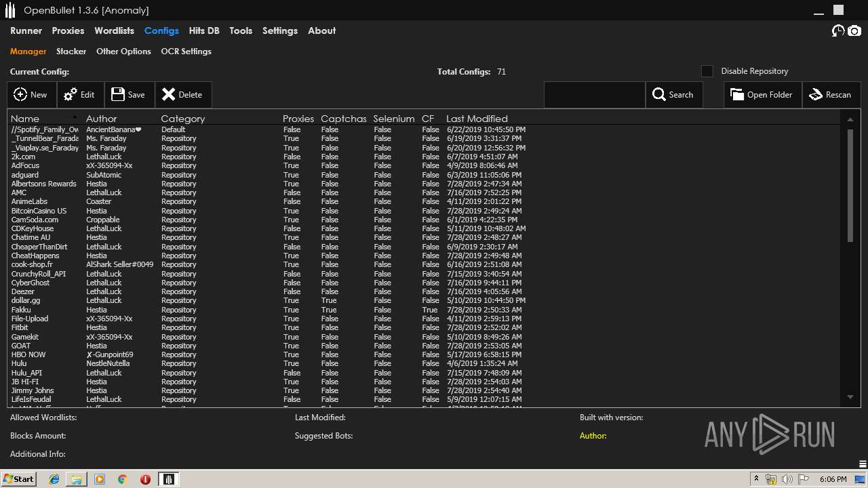868x488 pixels.
Task: Select the Fakku config row
Action: [424, 310]
